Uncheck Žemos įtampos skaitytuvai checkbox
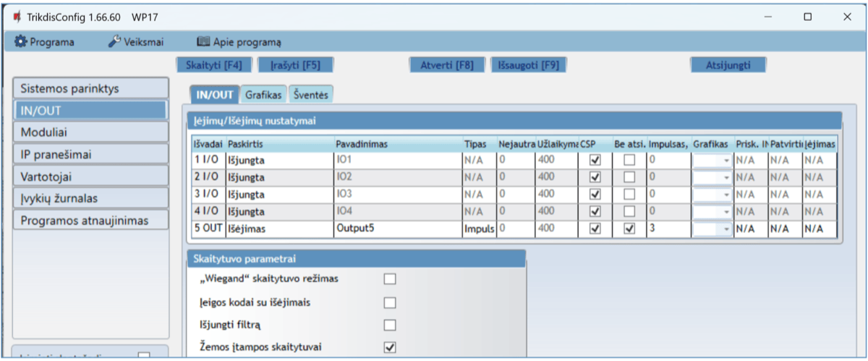Viewport: 868px width, 361px height. click(390, 347)
